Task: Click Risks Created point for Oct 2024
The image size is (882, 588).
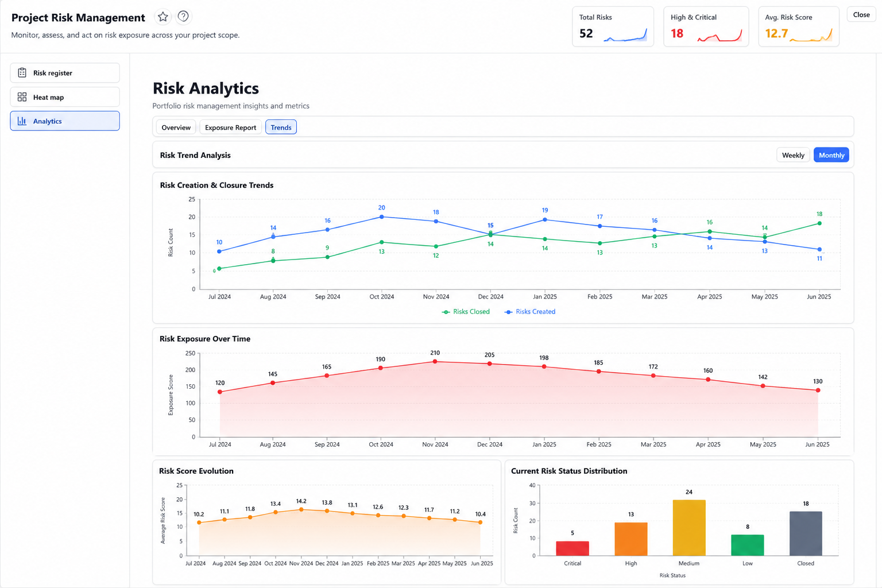Action: point(382,217)
